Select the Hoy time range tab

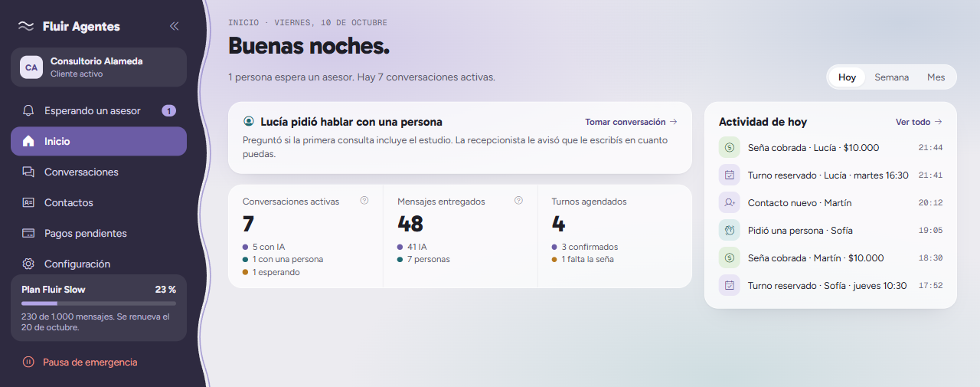point(847,77)
